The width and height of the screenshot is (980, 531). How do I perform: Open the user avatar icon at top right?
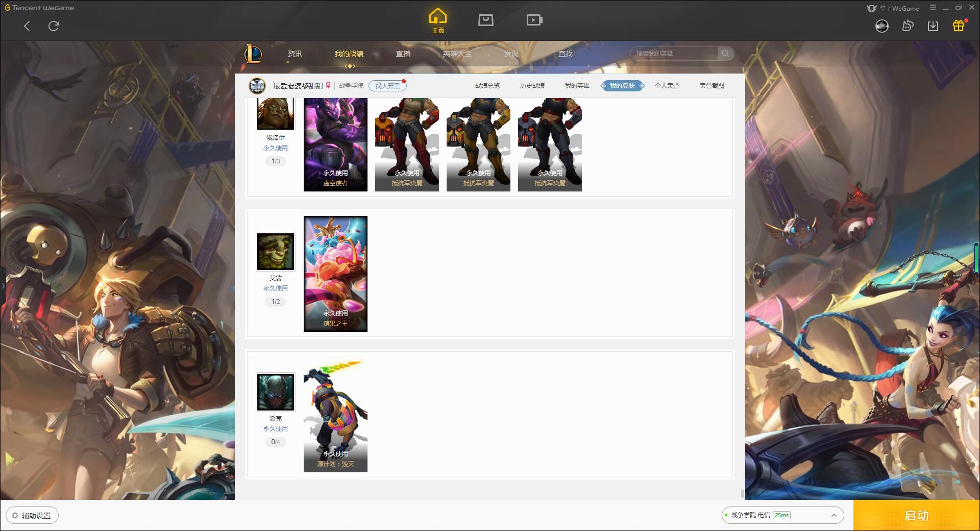881,26
